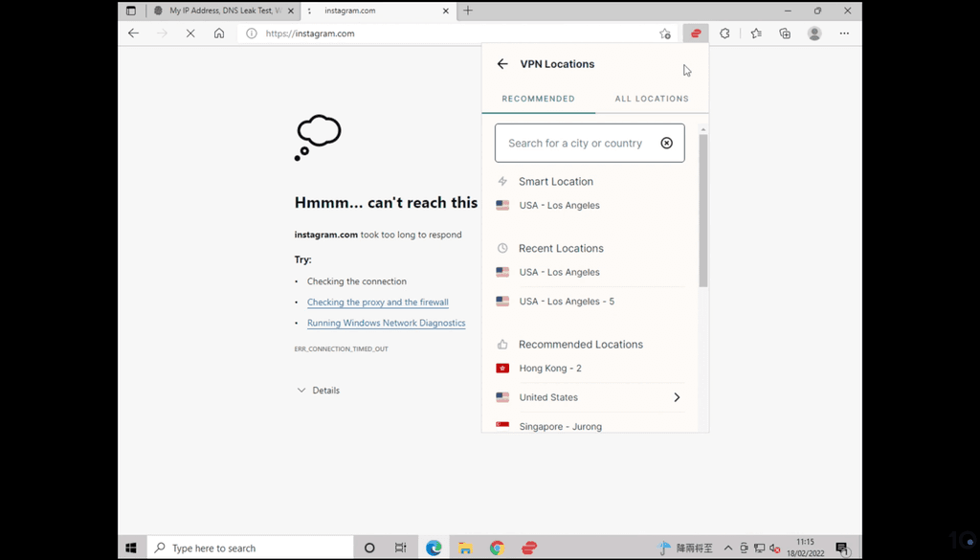This screenshot has width=980, height=560.
Task: Open a new browser tab
Action: (468, 11)
